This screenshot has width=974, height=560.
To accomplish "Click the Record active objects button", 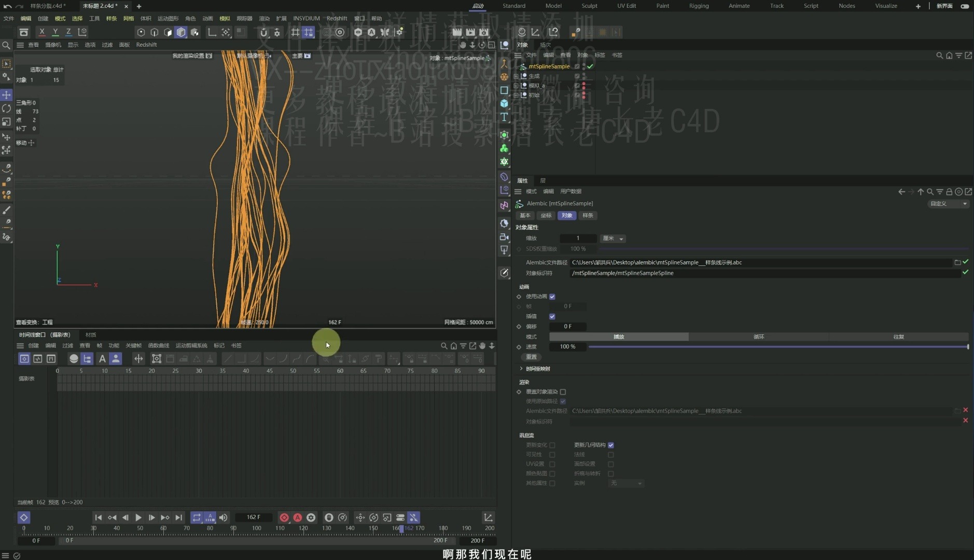I will tap(284, 517).
